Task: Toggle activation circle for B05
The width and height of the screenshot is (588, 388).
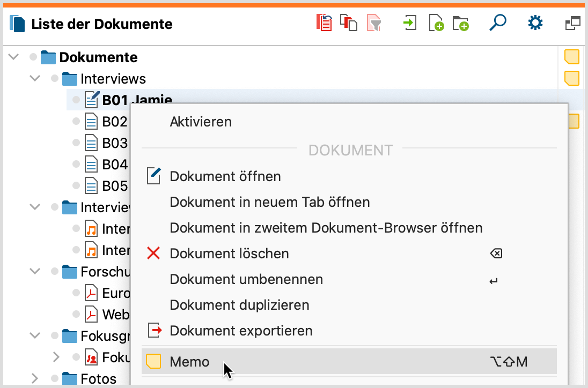Action: point(76,185)
